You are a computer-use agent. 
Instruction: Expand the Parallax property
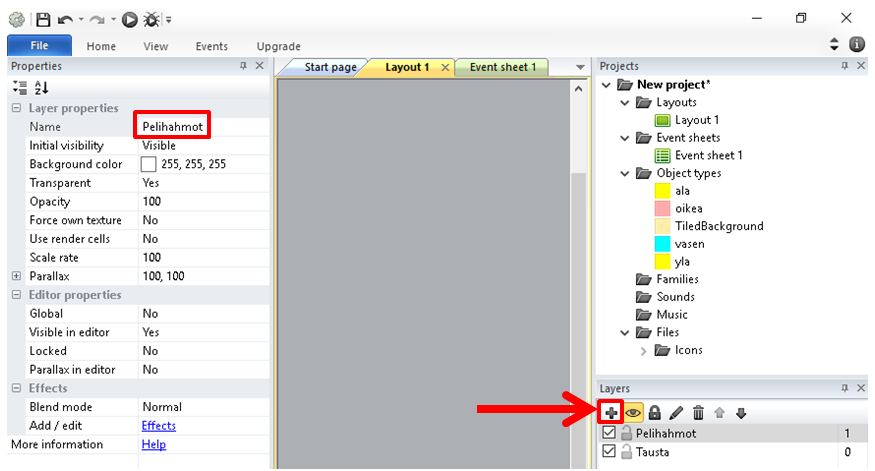coord(16,276)
